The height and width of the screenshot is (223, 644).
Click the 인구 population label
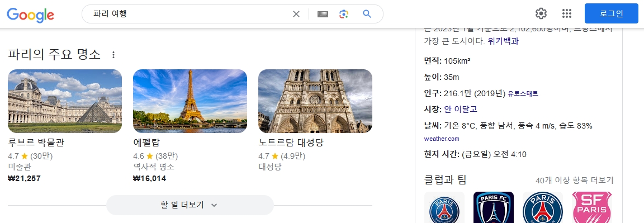click(433, 93)
